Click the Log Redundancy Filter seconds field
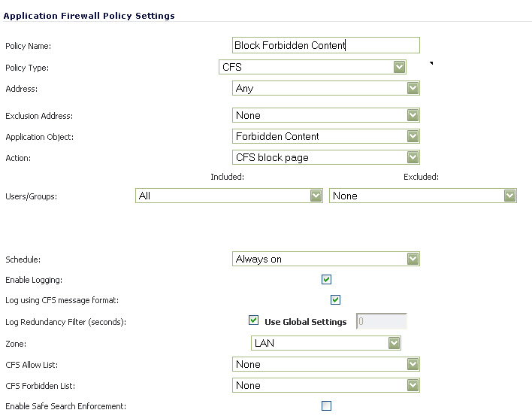This screenshot has width=532, height=419. point(382,321)
